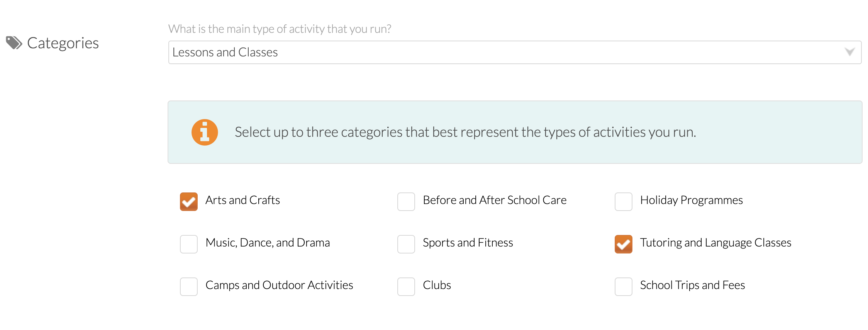Check Before and After School Care

tap(406, 202)
